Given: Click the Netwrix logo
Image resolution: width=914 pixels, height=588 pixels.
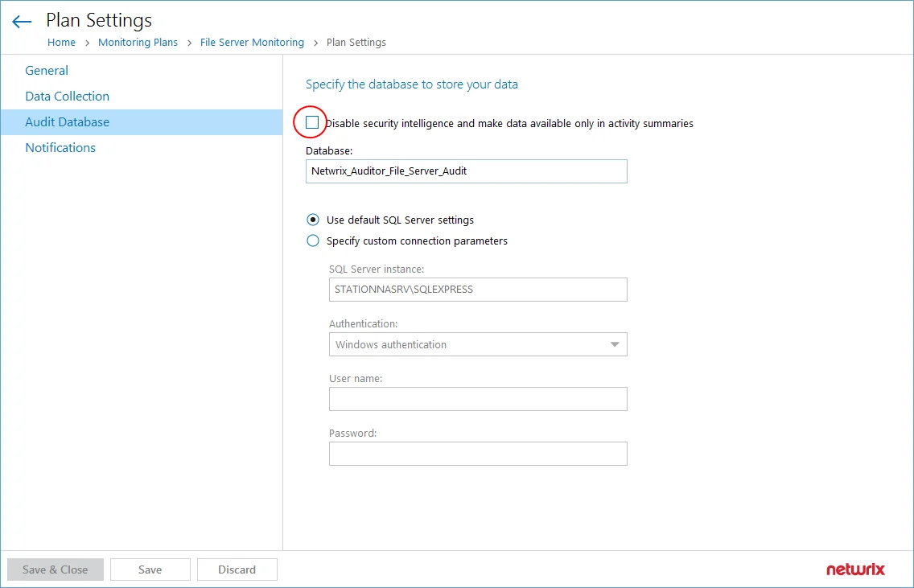Looking at the screenshot, I should point(855,569).
